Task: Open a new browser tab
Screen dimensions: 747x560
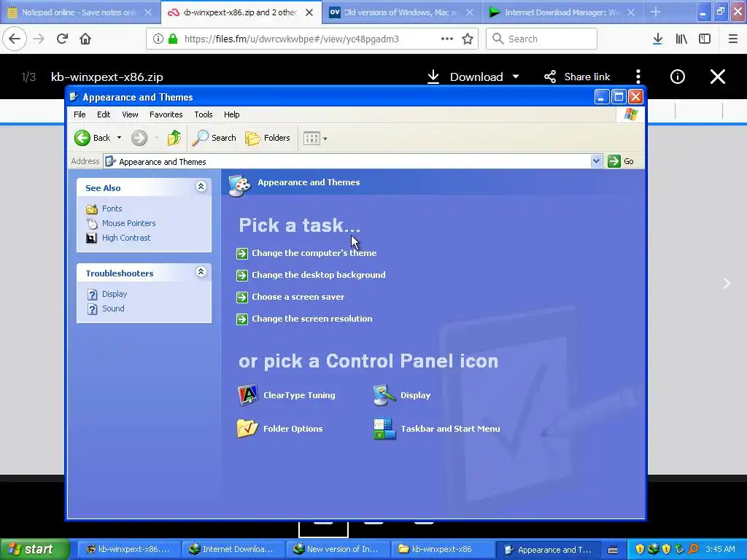Action: point(656,12)
